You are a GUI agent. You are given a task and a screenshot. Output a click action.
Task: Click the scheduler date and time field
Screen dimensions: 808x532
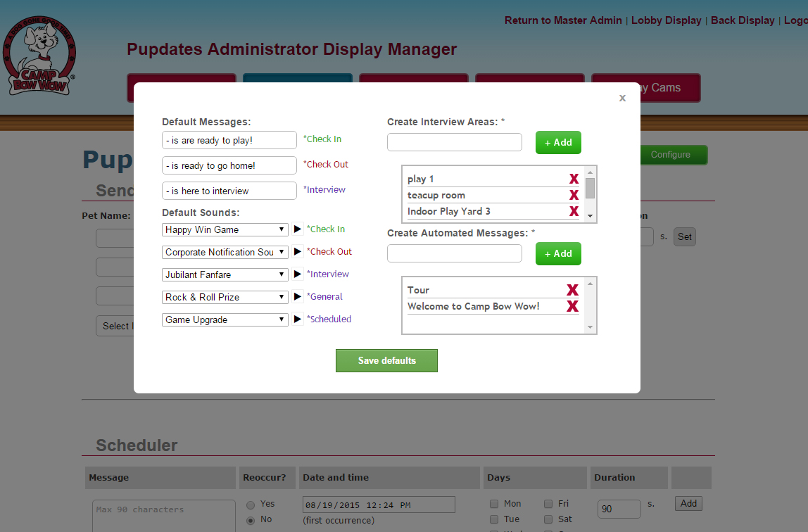click(x=379, y=505)
